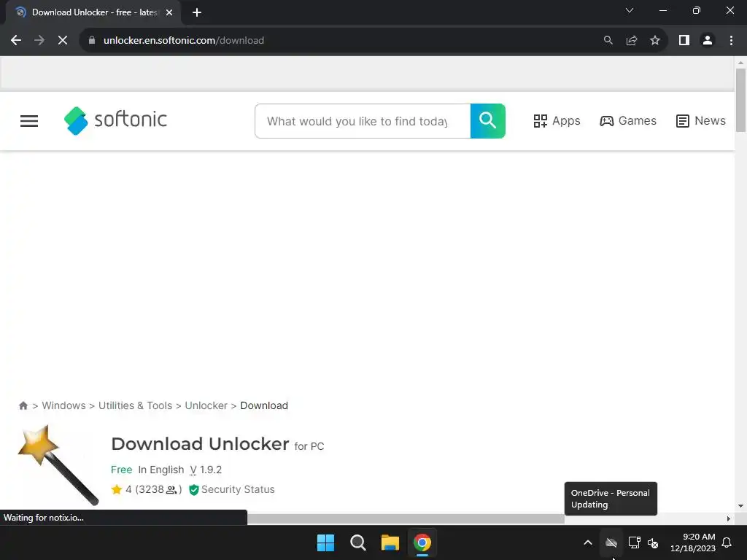
Task: Open Chrome profile menu
Action: (708, 41)
